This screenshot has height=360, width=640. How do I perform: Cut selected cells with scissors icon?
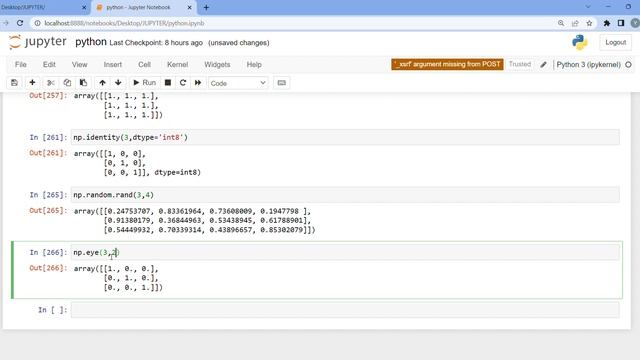pos(51,83)
